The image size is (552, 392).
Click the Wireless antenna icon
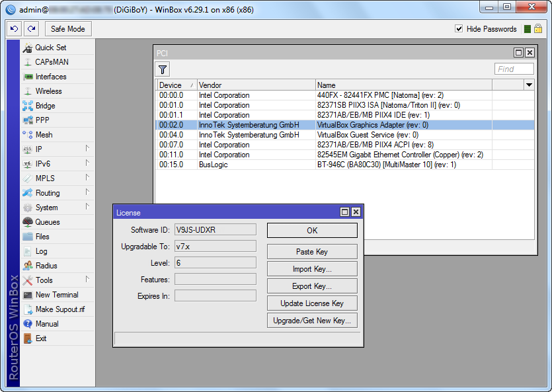point(28,91)
